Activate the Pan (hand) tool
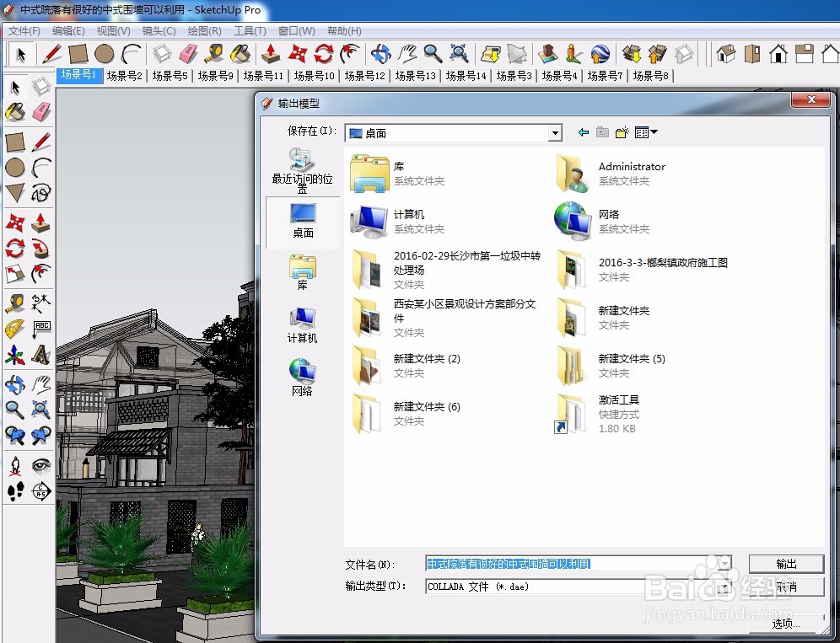Image resolution: width=840 pixels, height=643 pixels. pos(42,383)
